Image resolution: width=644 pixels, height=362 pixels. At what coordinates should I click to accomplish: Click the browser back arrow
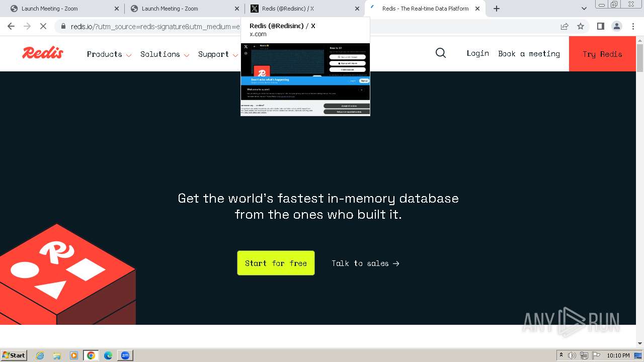[x=11, y=26]
